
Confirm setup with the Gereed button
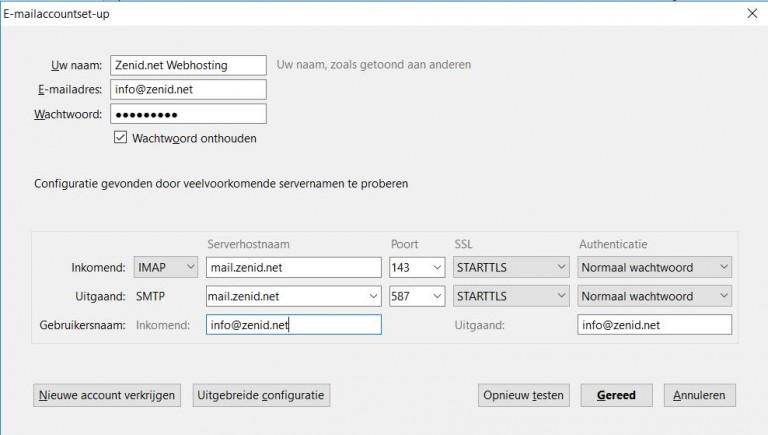point(617,395)
